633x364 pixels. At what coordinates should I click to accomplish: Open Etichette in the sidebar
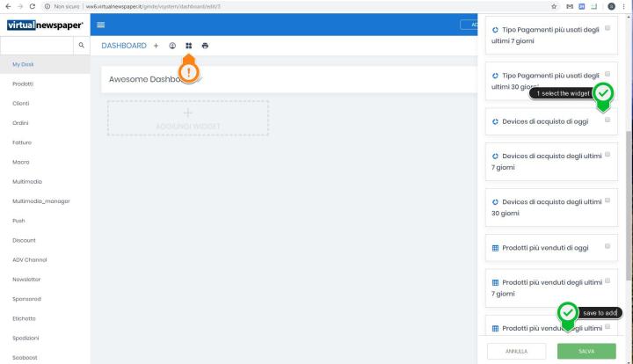point(24,319)
